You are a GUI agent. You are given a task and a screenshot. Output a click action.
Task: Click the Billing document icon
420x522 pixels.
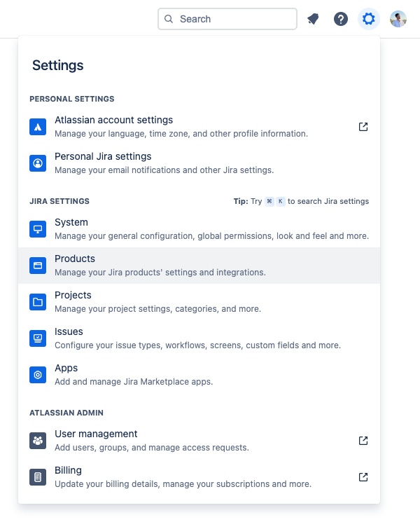38,477
